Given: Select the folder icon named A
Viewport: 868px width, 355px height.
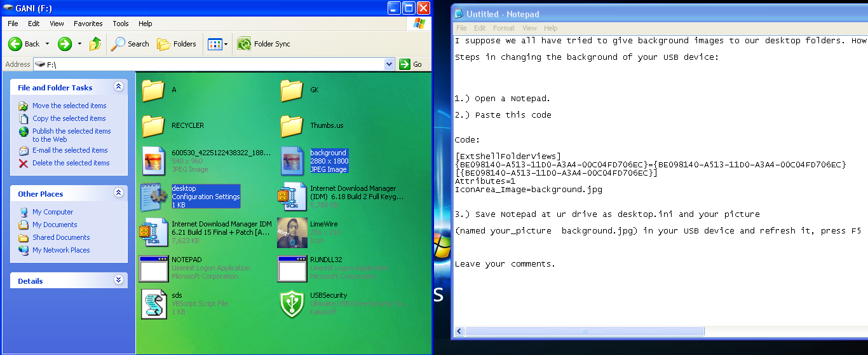Looking at the screenshot, I should [x=153, y=90].
